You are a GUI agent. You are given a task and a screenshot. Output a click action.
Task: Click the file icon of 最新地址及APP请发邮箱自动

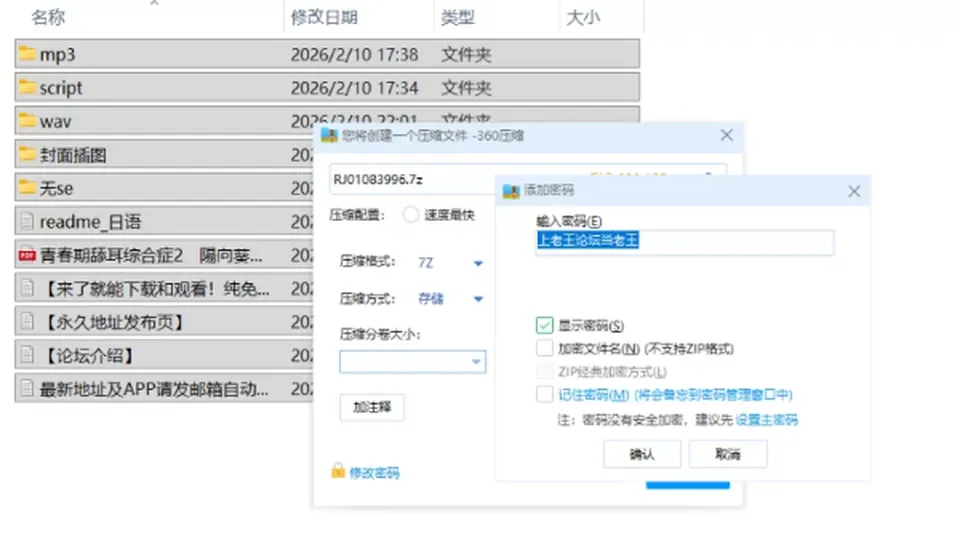27,388
